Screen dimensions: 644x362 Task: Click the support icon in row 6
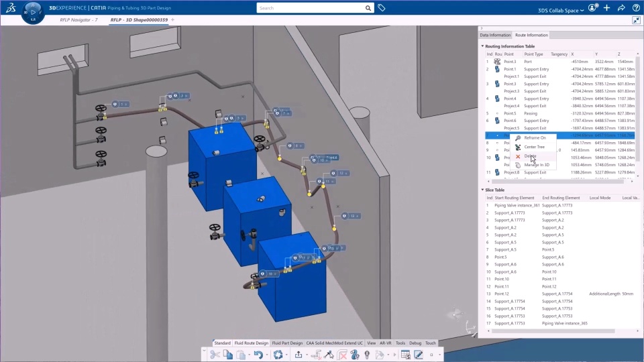point(497,121)
